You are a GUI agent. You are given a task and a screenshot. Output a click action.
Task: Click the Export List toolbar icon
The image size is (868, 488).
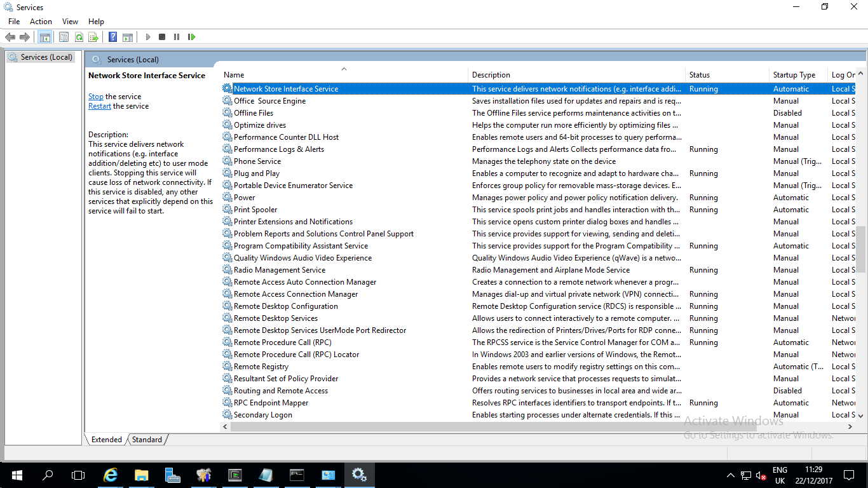tap(93, 37)
